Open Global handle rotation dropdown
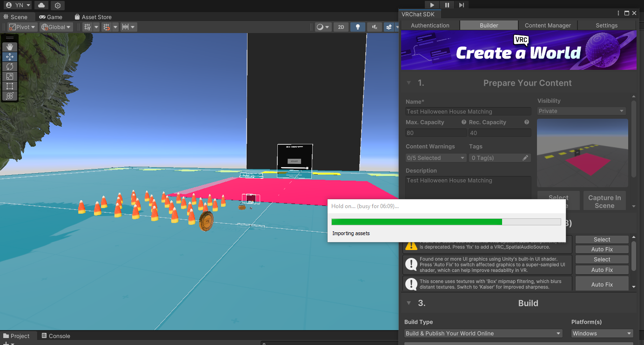The height and width of the screenshot is (345, 644). tap(56, 27)
